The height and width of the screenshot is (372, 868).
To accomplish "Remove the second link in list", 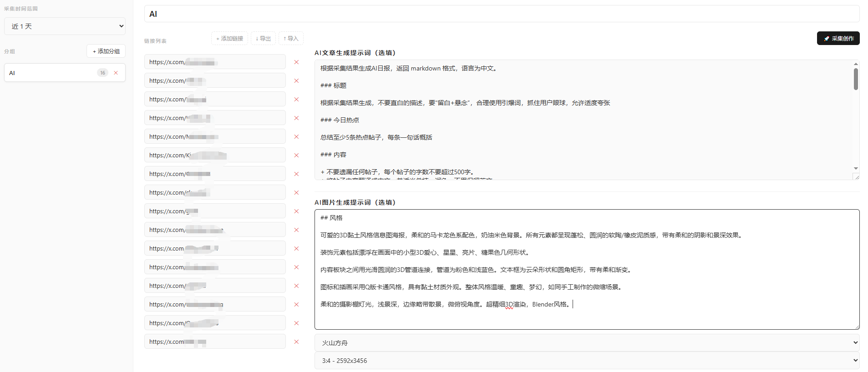I will (296, 81).
